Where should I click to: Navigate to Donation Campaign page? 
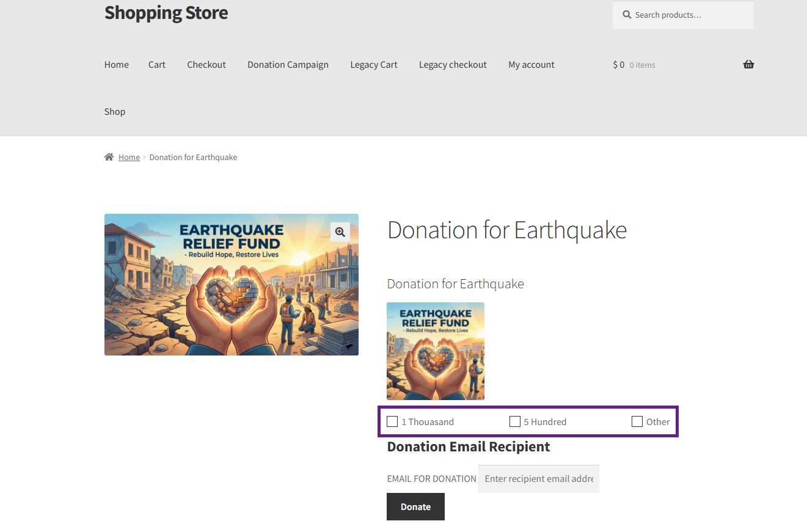(288, 65)
